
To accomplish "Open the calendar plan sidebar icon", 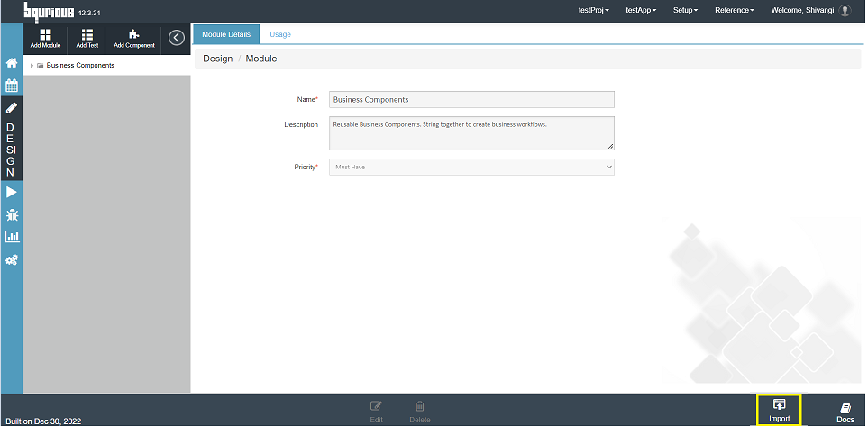I will [11, 86].
